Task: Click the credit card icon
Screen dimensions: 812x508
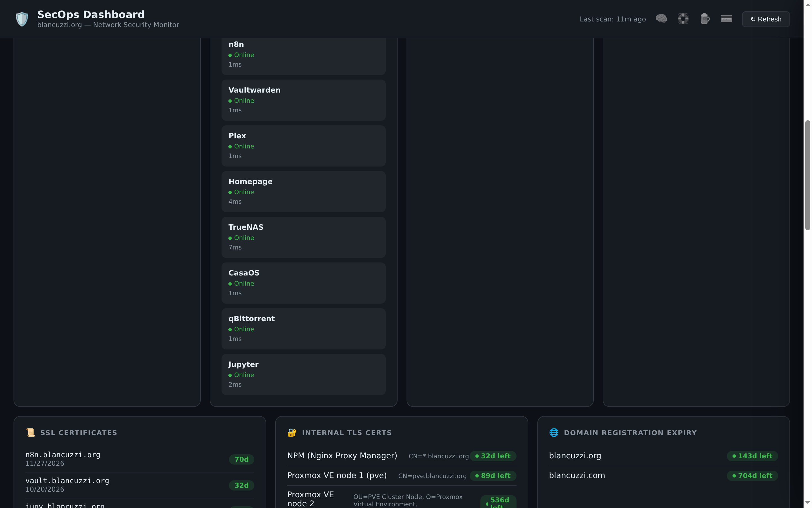Action: [x=727, y=19]
